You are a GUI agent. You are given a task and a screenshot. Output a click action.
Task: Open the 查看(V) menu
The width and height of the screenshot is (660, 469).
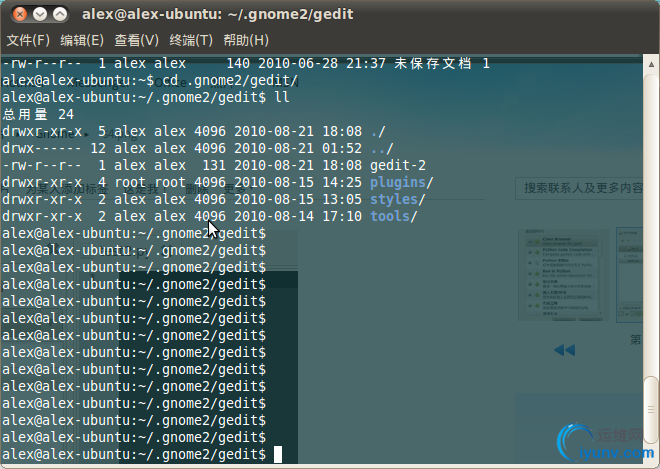pyautogui.click(x=136, y=40)
